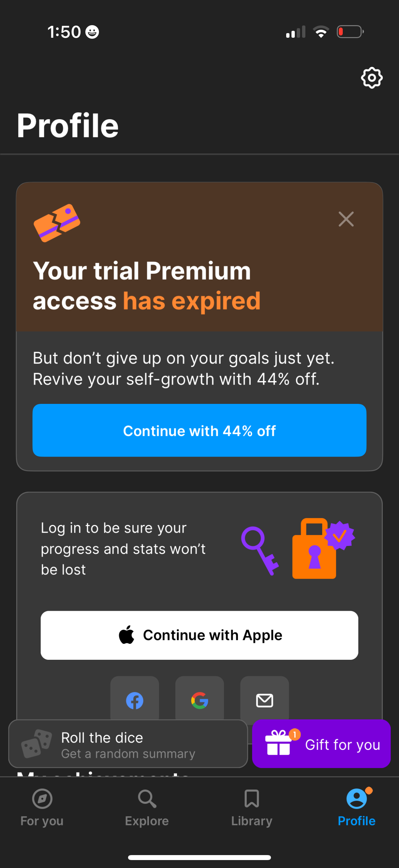
Task: Tap the Profile avatar icon
Action: 356,799
